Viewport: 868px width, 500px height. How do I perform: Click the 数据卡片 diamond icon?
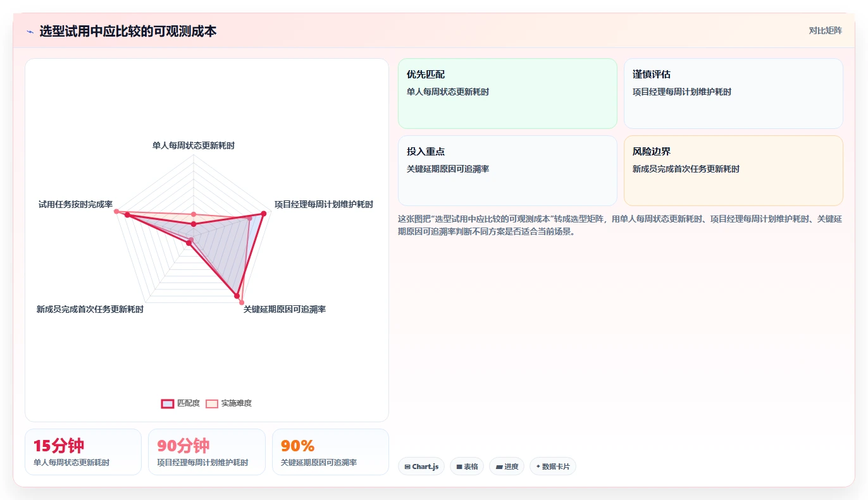point(538,466)
